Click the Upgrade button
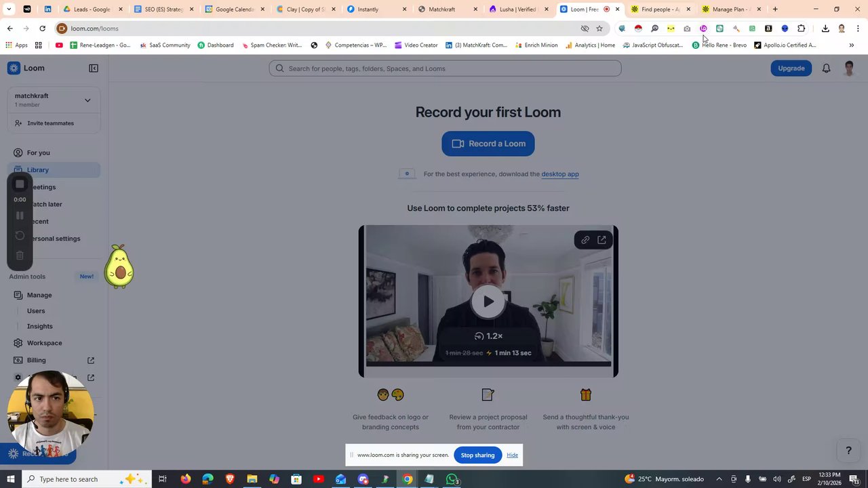Viewport: 868px width, 488px height. click(791, 68)
